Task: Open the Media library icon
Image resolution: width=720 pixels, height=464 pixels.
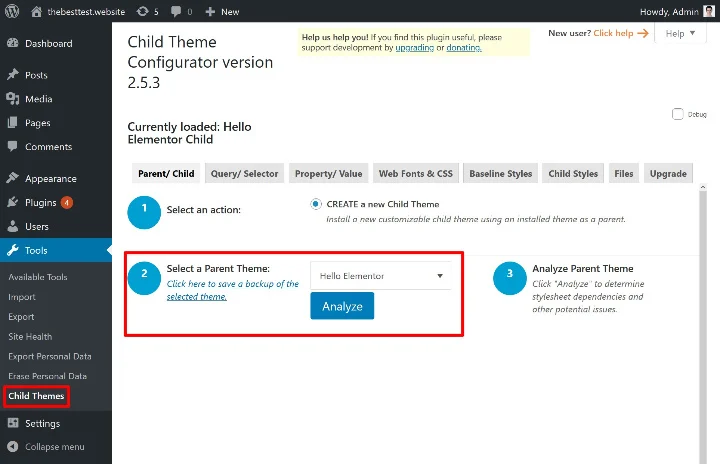Action: [12, 99]
